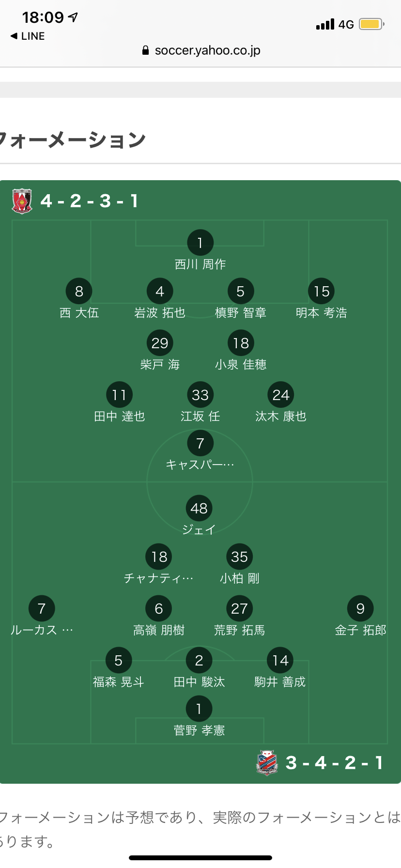Image resolution: width=401 pixels, height=868 pixels.
Task: Open truncated ルーカス … player name
Action: pos(42,630)
